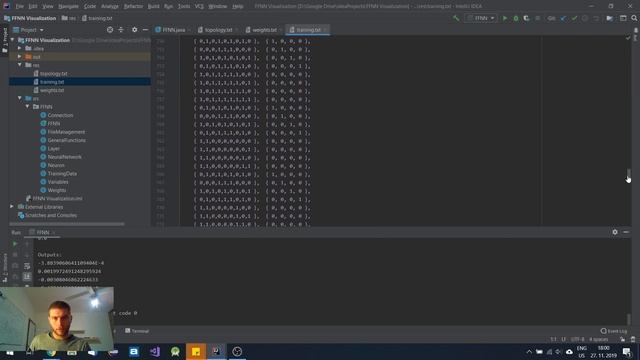Click the Build project hammer icon

[456, 18]
